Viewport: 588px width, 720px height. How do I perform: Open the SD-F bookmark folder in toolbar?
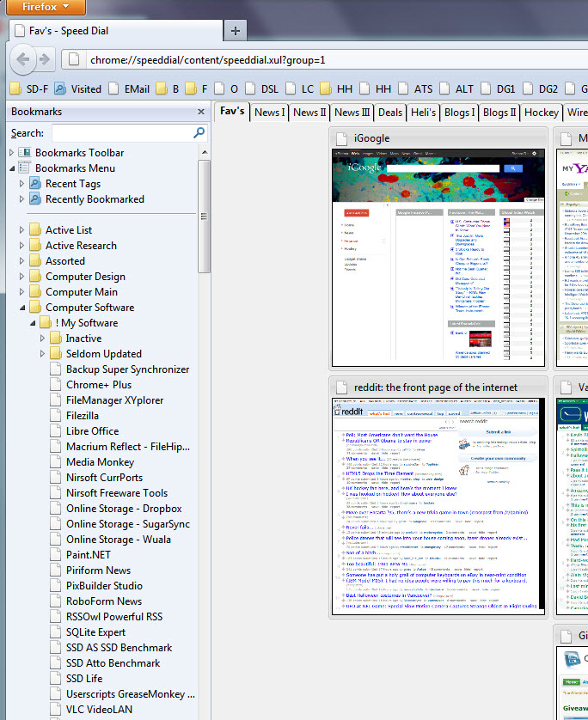(28, 88)
